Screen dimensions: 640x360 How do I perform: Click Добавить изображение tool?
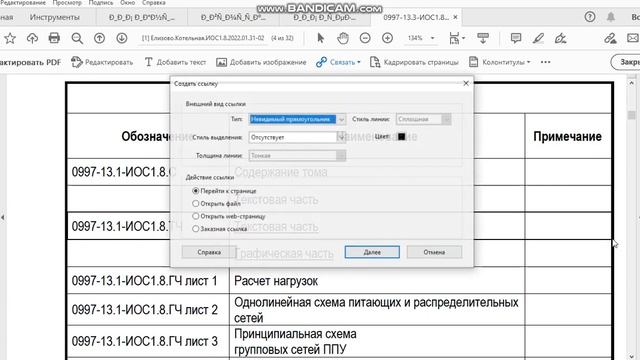point(261,62)
